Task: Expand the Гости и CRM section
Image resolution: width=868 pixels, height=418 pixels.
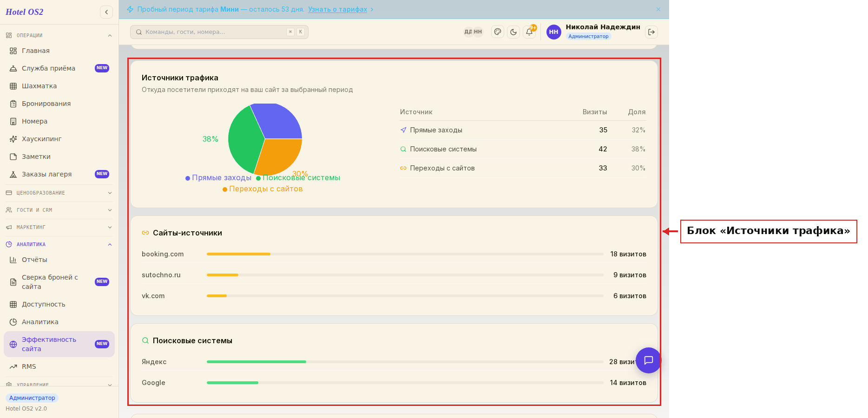Action: (59, 210)
